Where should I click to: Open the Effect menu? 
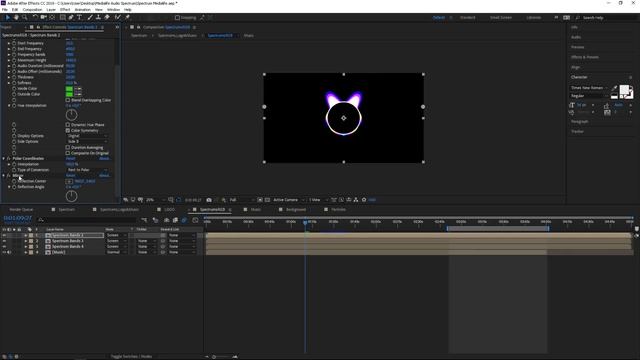tap(65, 9)
